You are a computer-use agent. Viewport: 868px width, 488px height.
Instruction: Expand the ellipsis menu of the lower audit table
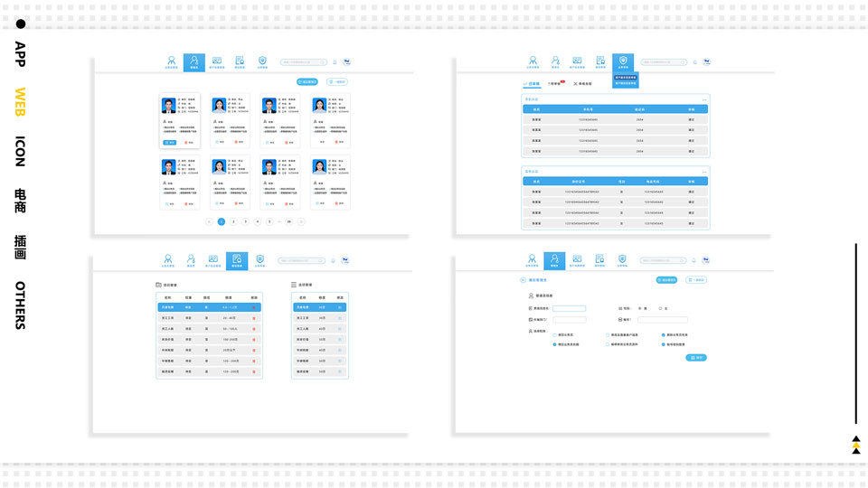click(704, 172)
